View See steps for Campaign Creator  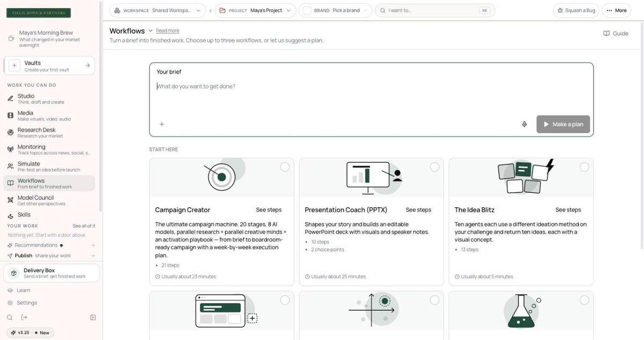pyautogui.click(x=268, y=210)
